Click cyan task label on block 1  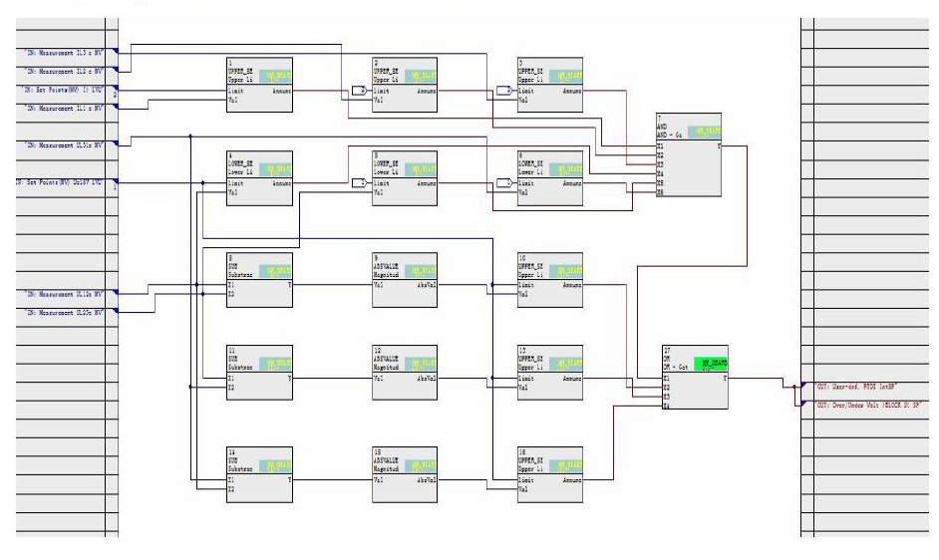point(275,76)
